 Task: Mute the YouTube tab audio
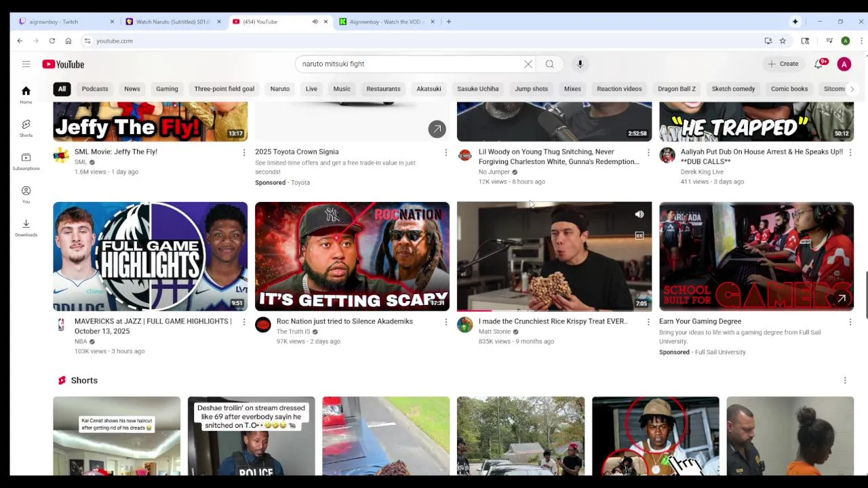(x=315, y=22)
